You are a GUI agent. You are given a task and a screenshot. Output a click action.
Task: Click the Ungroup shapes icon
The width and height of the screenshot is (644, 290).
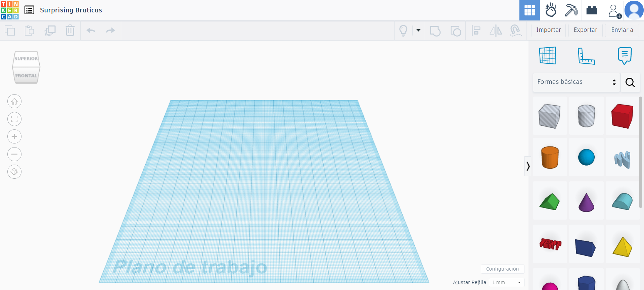coord(456,31)
